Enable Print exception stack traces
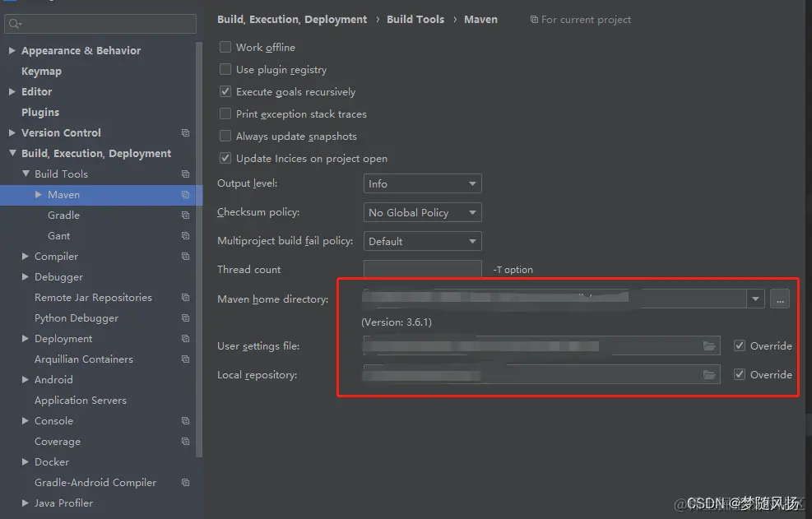812x519 pixels. (225, 114)
